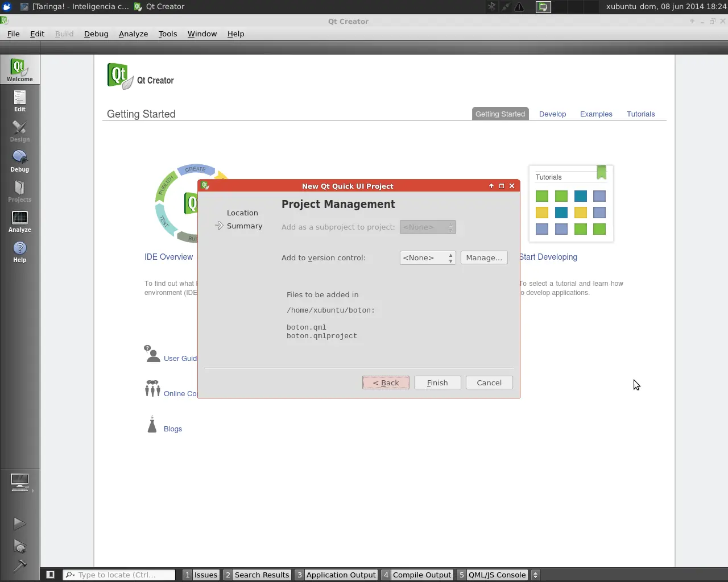Click the Online Community people icon
This screenshot has height=582, width=728.
[x=152, y=389]
